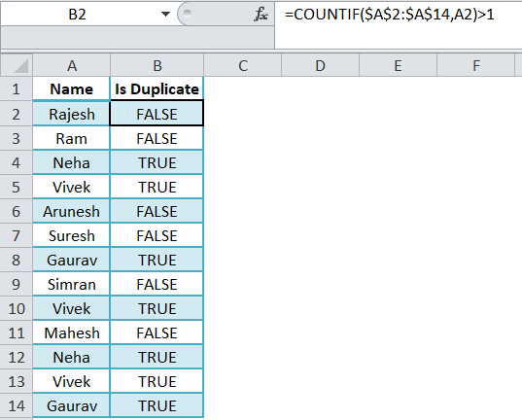Image resolution: width=522 pixels, height=420 pixels.
Task: Select column B header
Action: point(157,65)
